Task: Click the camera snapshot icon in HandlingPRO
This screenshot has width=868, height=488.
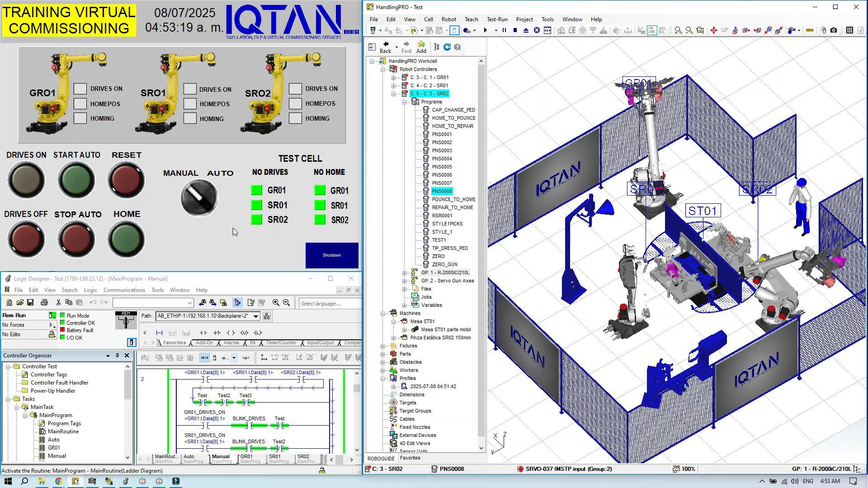Action: 834,30
